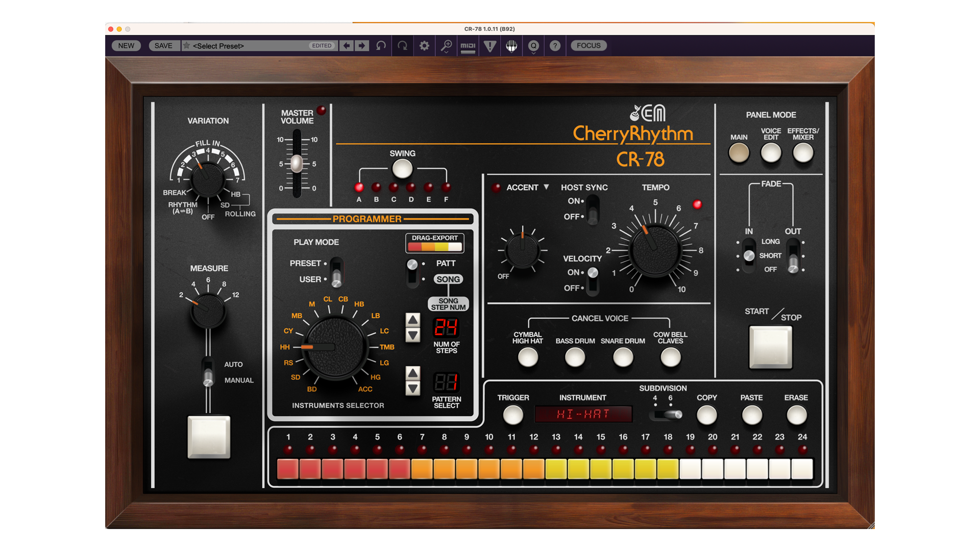Viewport: 980px width, 551px height.
Task: Cancel the COW BELL CLAVES voice
Action: click(670, 357)
